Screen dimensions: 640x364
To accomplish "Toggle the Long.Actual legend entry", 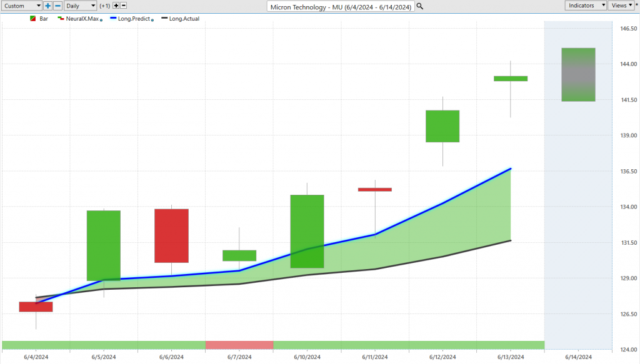I will pyautogui.click(x=182, y=19).
